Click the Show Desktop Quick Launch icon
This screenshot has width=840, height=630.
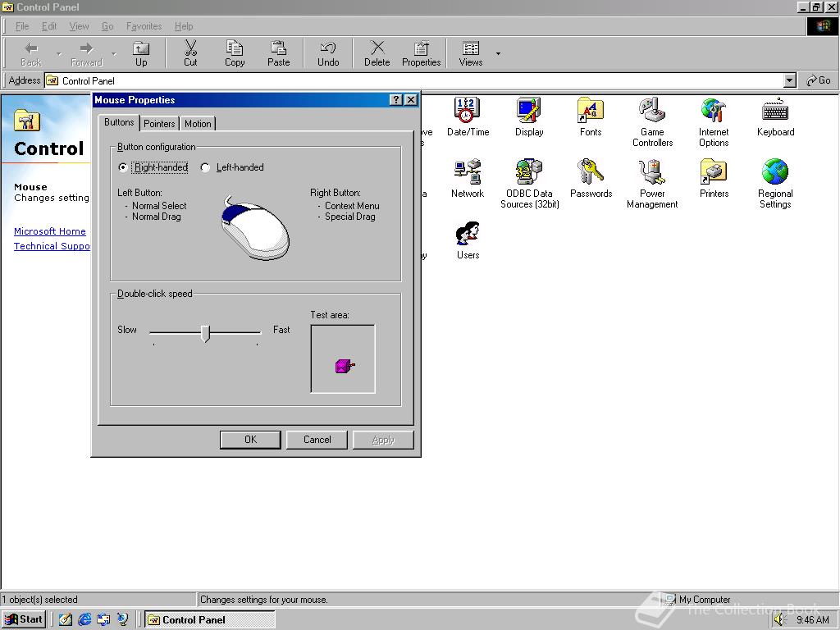pos(65,620)
